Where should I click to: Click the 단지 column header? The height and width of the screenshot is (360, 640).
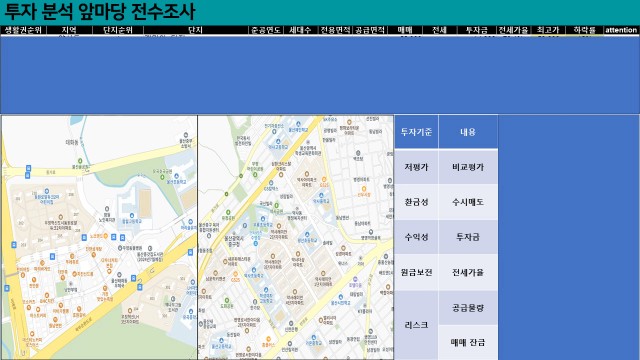(x=196, y=30)
